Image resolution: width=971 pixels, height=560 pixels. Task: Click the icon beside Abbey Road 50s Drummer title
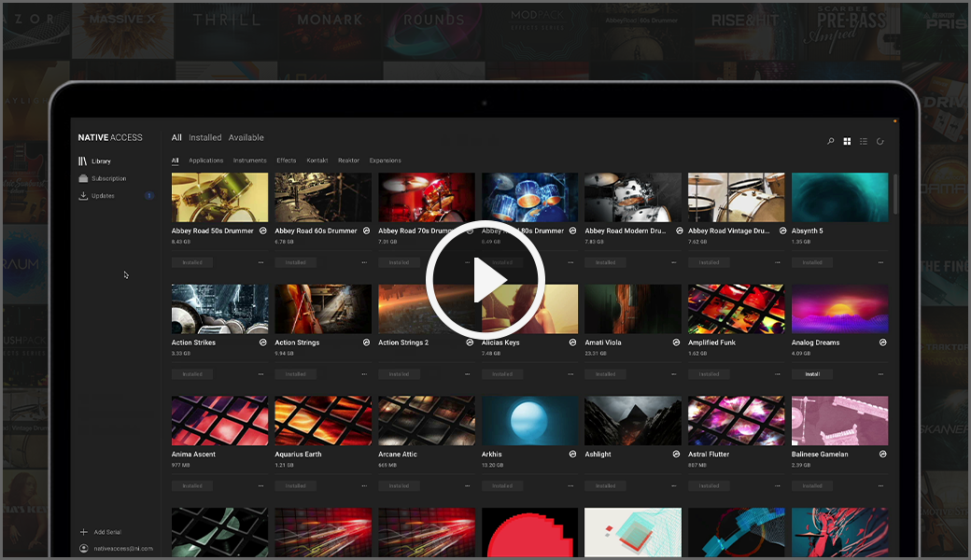[262, 231]
